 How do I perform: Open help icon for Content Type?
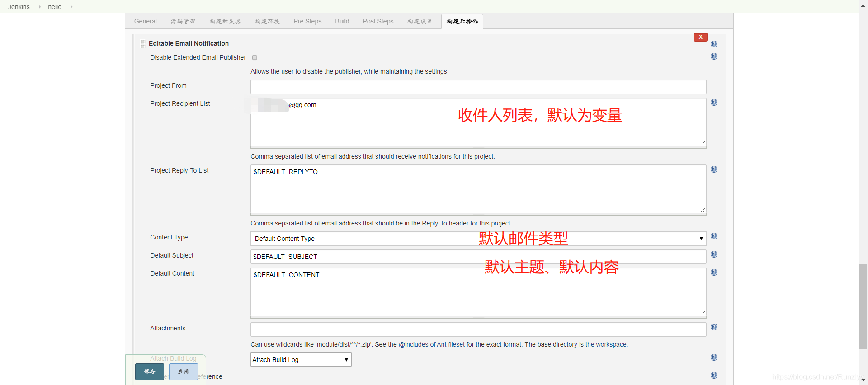coord(714,236)
